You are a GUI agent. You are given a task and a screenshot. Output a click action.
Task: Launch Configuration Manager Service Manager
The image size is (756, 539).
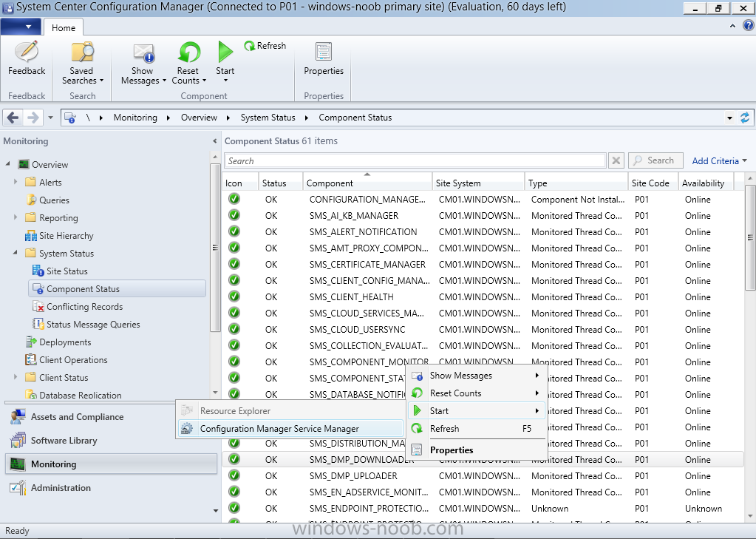(x=290, y=429)
